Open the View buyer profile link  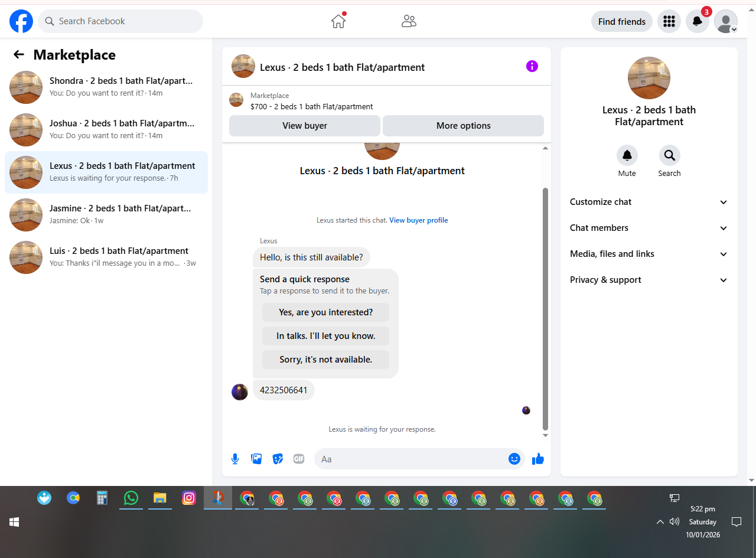coord(419,220)
